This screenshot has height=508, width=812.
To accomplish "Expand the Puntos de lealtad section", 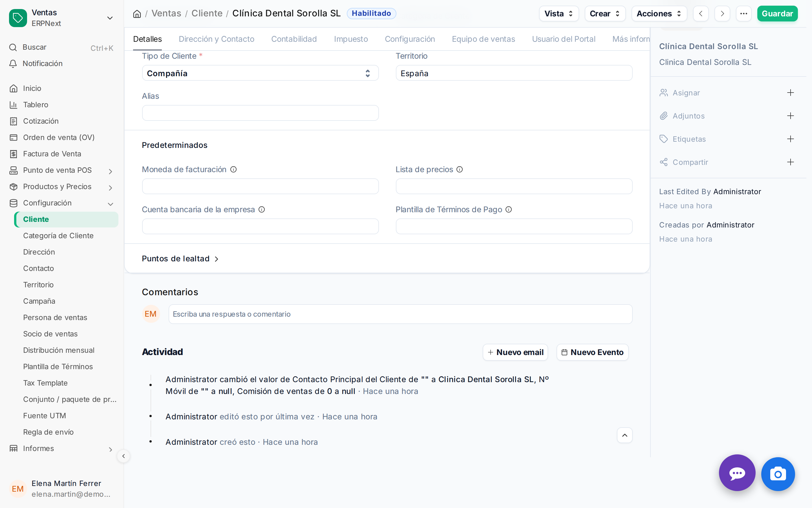I will (180, 259).
